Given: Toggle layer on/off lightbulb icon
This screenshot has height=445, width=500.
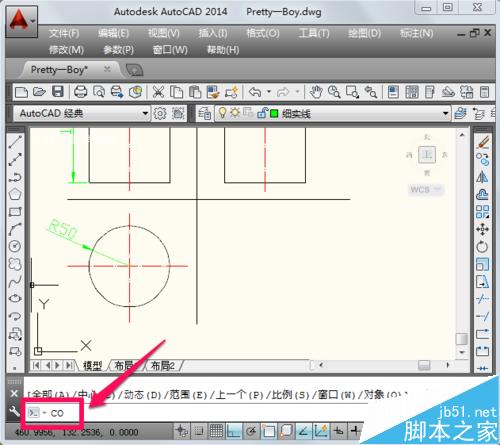Looking at the screenshot, I should [x=222, y=113].
